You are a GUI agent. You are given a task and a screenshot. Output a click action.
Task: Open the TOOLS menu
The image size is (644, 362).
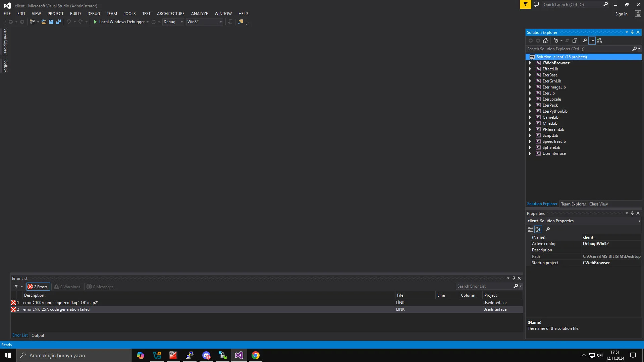(129, 14)
